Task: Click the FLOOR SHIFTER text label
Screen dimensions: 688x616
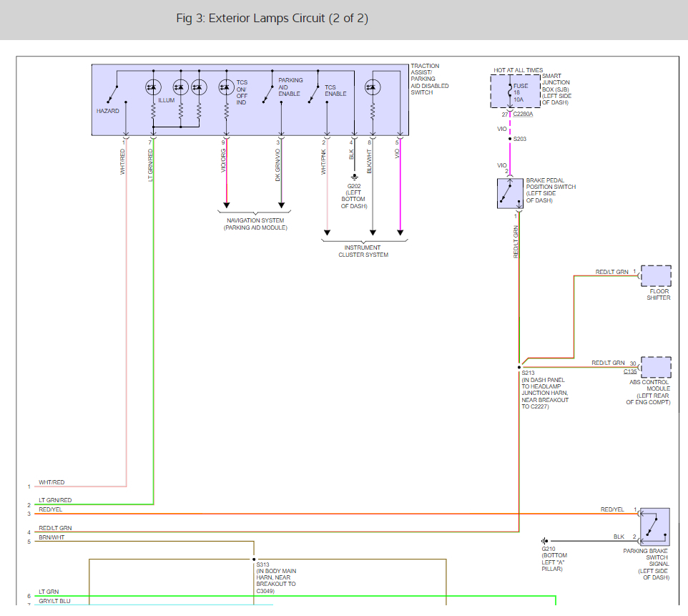Action: coord(658,295)
